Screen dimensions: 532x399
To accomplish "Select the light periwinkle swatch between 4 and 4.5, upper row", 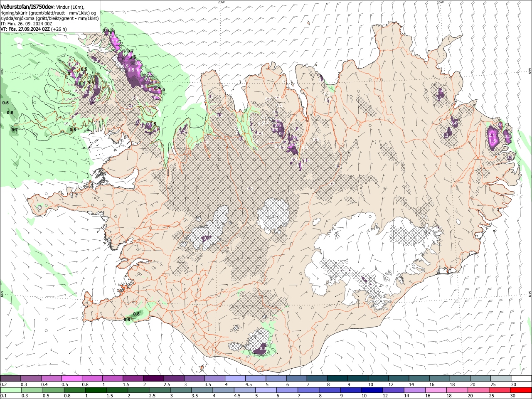I will [x=235, y=379].
